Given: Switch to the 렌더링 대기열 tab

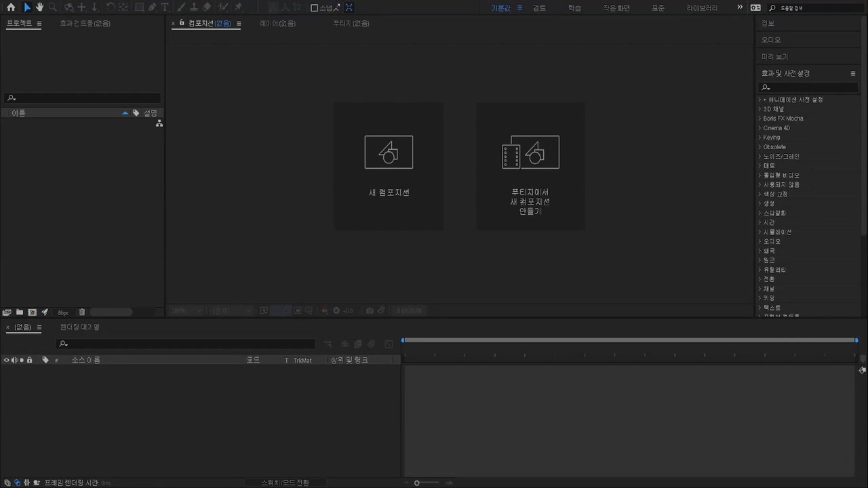Looking at the screenshot, I should pos(79,327).
